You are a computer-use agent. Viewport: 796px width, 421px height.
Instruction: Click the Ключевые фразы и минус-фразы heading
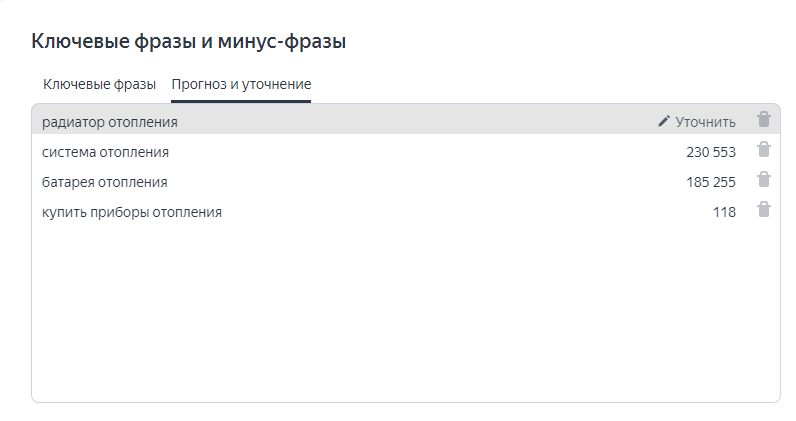[x=189, y=41]
